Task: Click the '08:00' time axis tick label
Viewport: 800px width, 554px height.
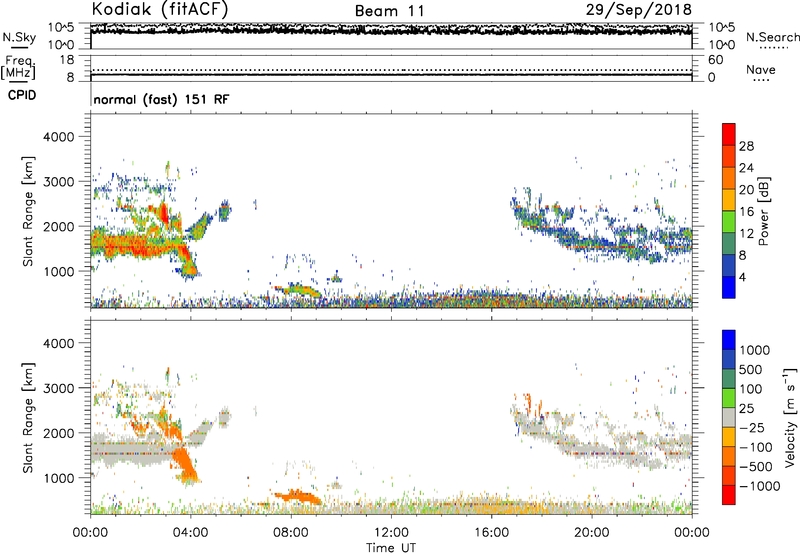Action: (290, 533)
